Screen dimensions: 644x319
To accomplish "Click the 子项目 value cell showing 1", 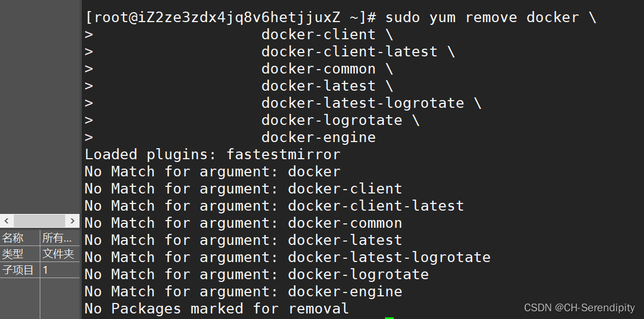I will coord(45,270).
